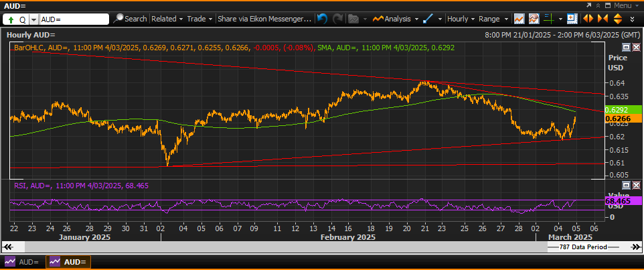Click the add chart panel icon
Image resolution: width=644 pixels, height=270 pixels.
coord(571,19)
